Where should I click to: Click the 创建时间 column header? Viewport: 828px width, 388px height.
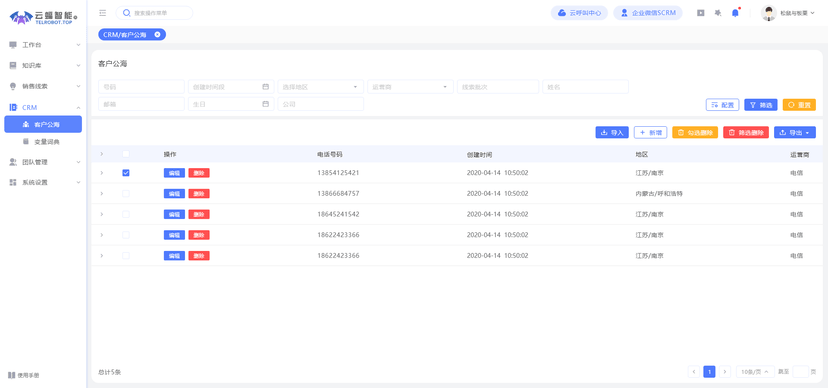click(479, 155)
